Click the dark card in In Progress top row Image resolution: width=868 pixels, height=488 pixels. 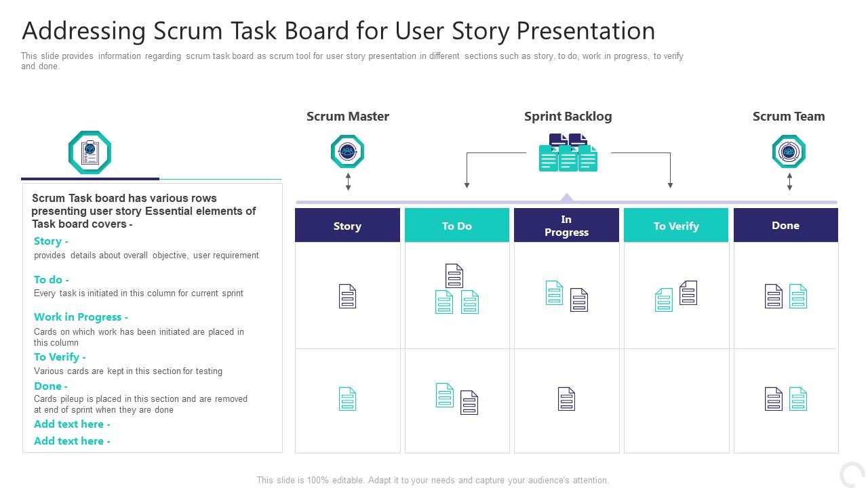point(579,300)
